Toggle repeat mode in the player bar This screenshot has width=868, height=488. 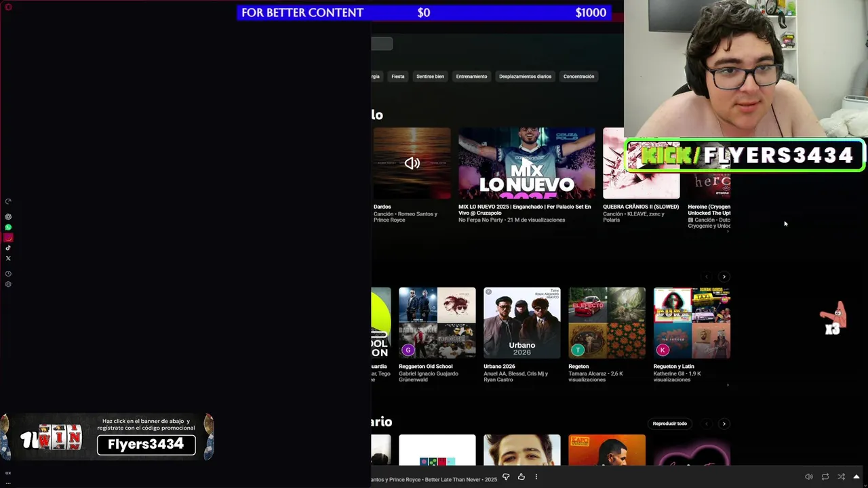[x=825, y=477]
